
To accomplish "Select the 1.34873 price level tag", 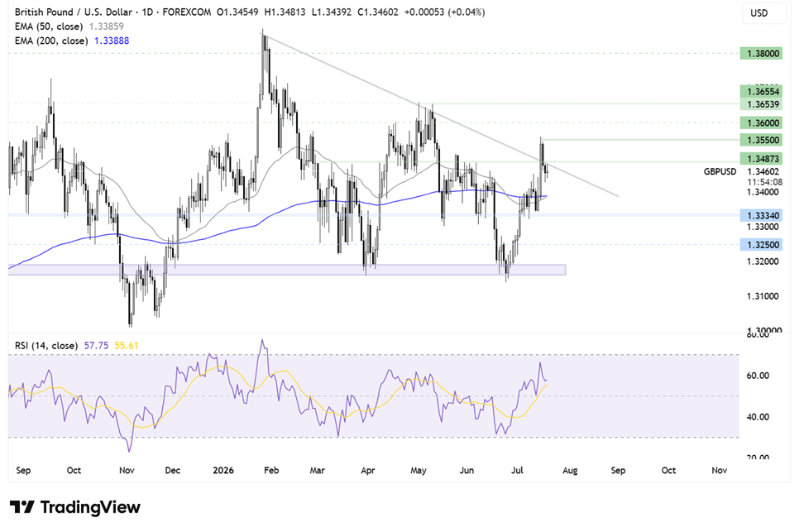I will pos(761,159).
